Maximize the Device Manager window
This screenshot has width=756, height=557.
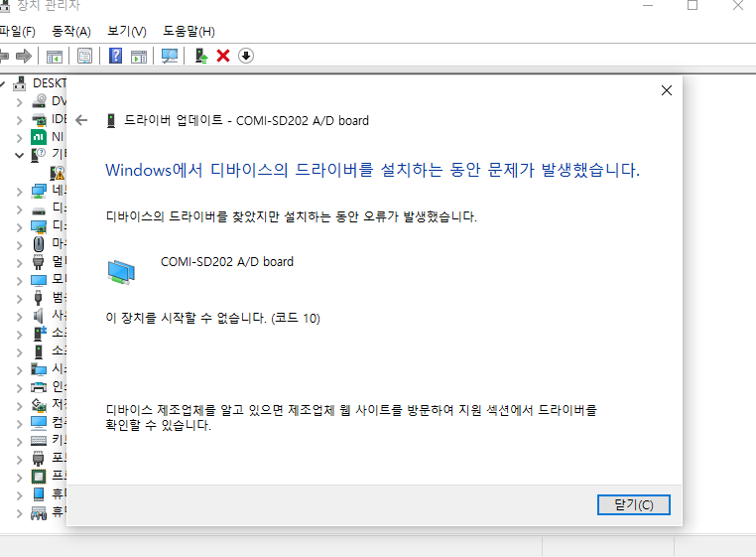[x=693, y=5]
